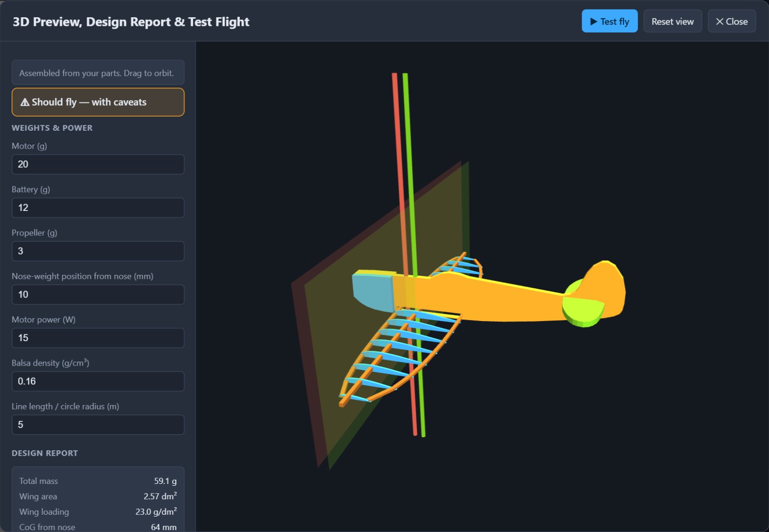The width and height of the screenshot is (769, 532).
Task: Click the '3D Preview, Design Report & Test Flight' title
Action: 131,22
